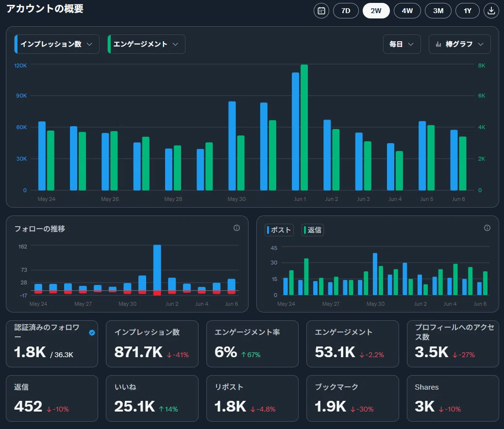Screen dimensions: 504x429
Task: Open the calendar date picker icon
Action: 321,11
